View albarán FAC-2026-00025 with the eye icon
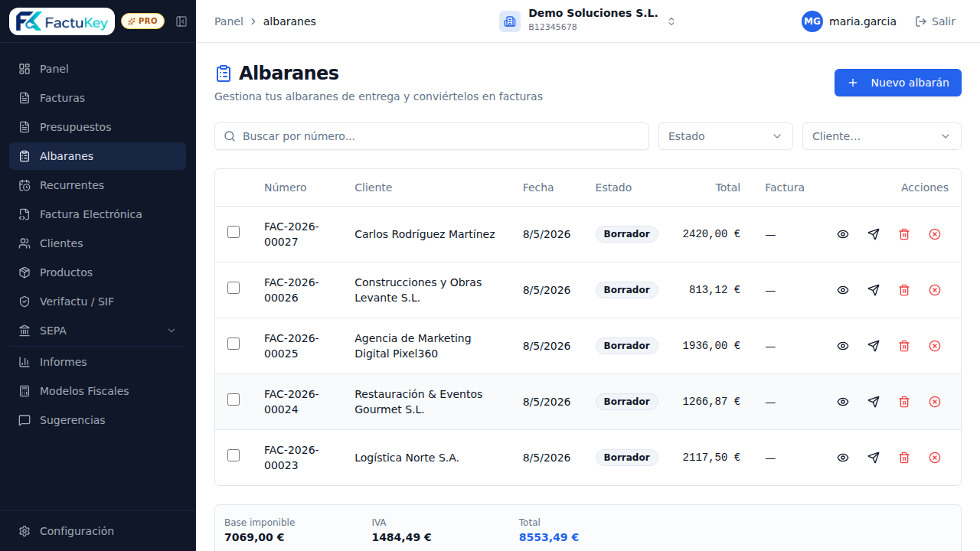The height and width of the screenshot is (551, 980). 843,346
